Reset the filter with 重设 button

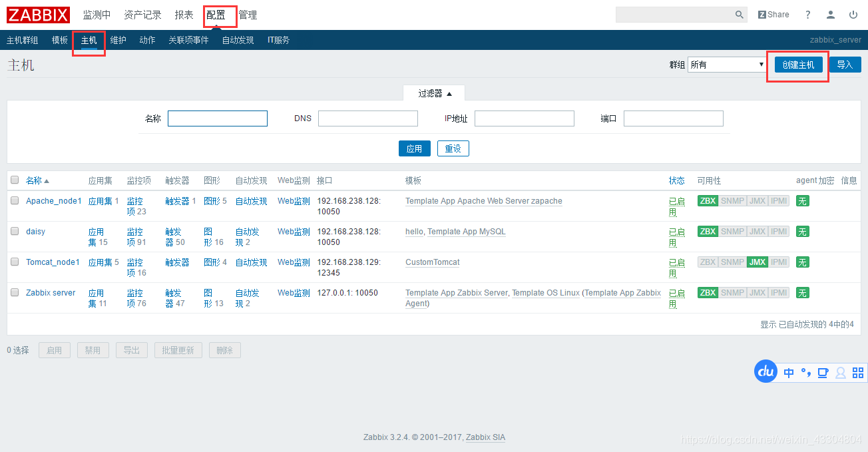pos(453,148)
